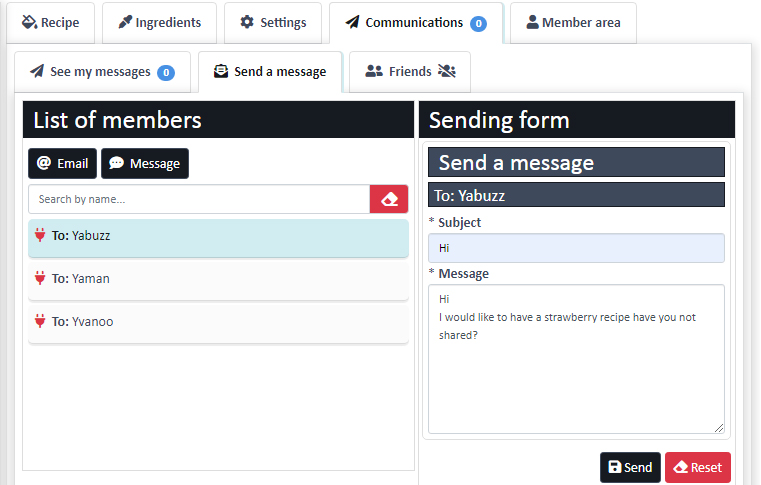Click the blue message count badge on Communications
The image size is (761, 485).
[x=478, y=23]
